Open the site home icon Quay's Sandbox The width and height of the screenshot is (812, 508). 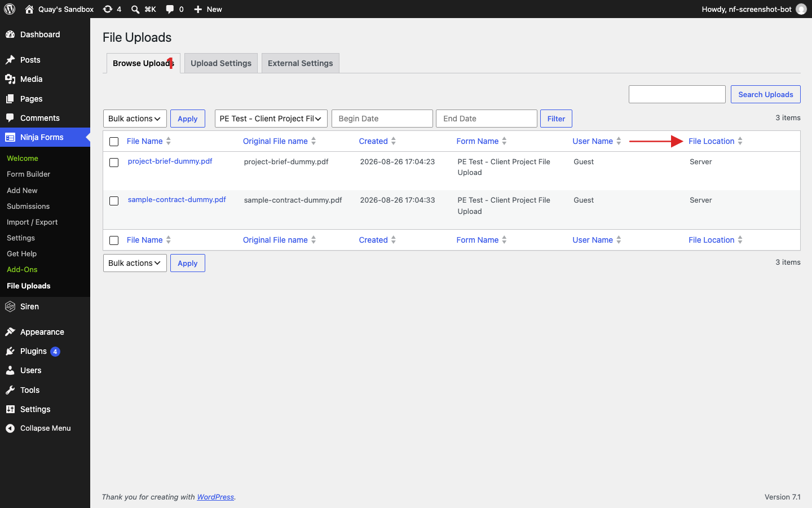pyautogui.click(x=29, y=9)
